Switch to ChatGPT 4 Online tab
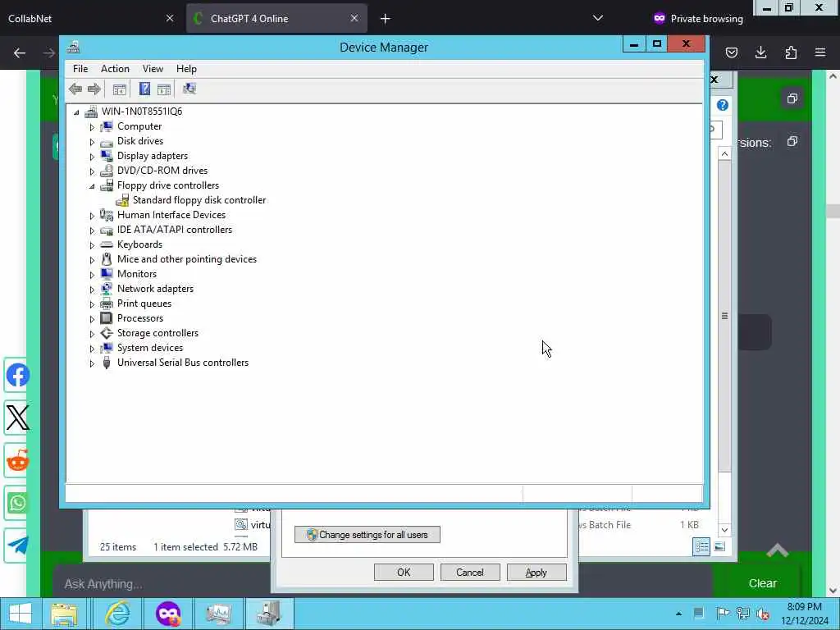This screenshot has width=840, height=630. coord(276,18)
